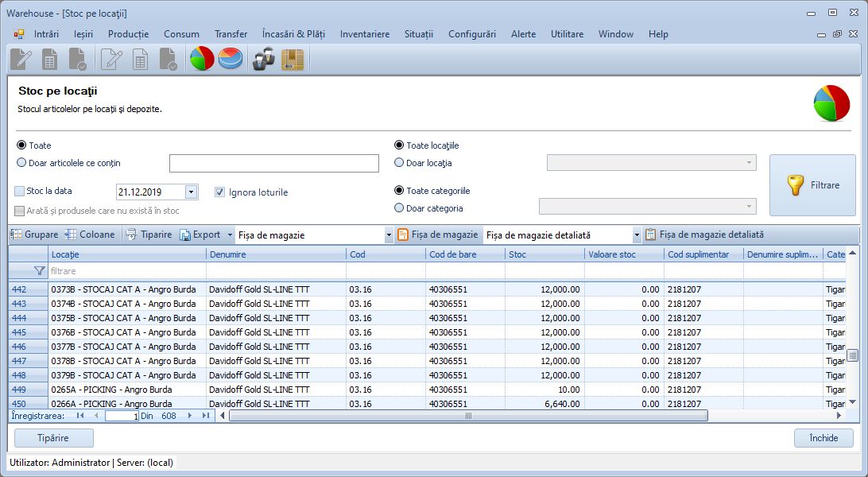
Task: Expand the Fișa de magazie detaliată combo box
Action: [x=636, y=235]
